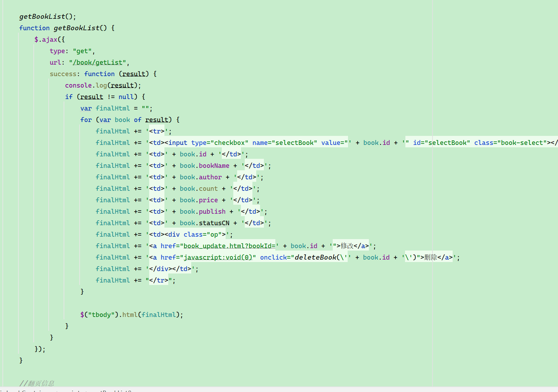Click the book.author expression
The width and height of the screenshot is (558, 392).
201,177
